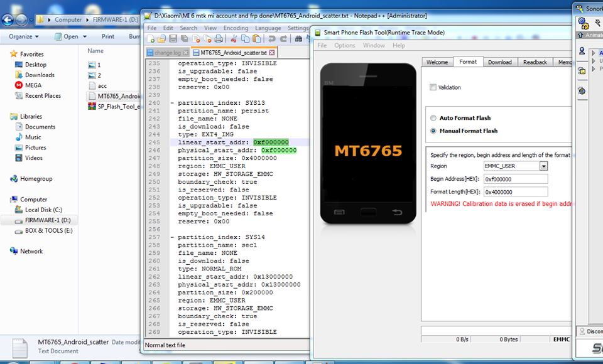The height and width of the screenshot is (364, 603).
Task: Select Downloads under Favorites
Action: pos(35,75)
